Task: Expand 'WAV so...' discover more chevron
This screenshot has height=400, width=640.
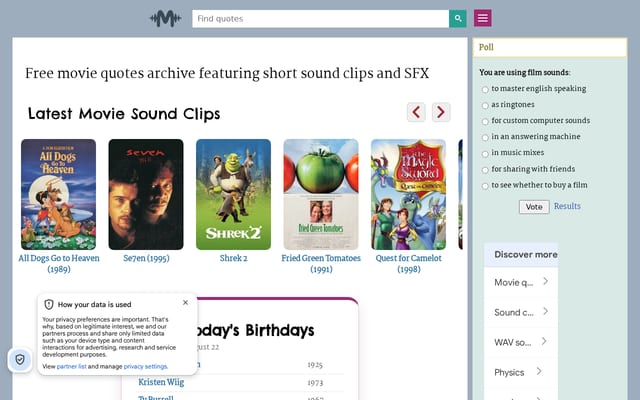Action: click(x=544, y=341)
